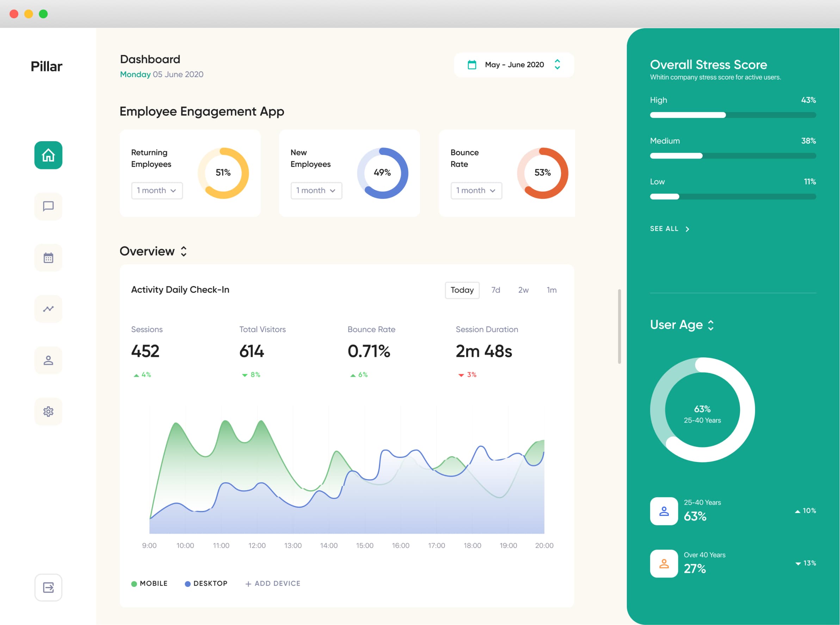Screen dimensions: 840x625
Task: Open the analytics trend-line sidebar icon
Action: point(48,309)
